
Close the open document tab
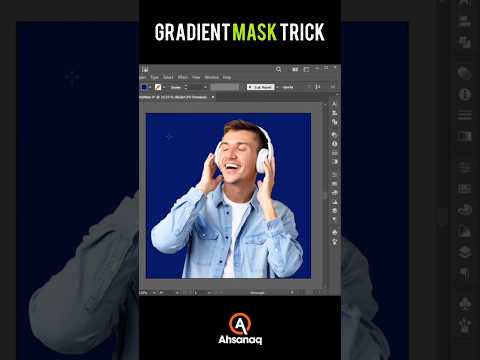coord(213,97)
